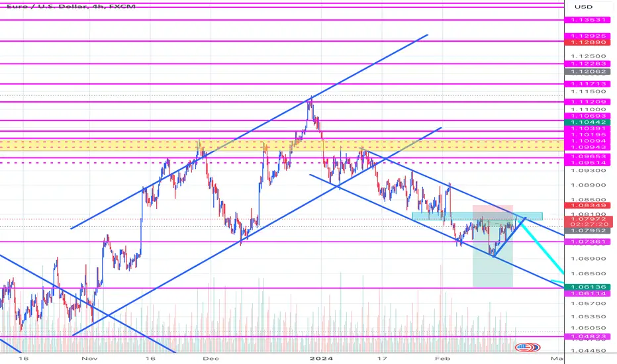Select the 1.12283 magenta price label
The width and height of the screenshot is (617, 364).
[x=587, y=64]
